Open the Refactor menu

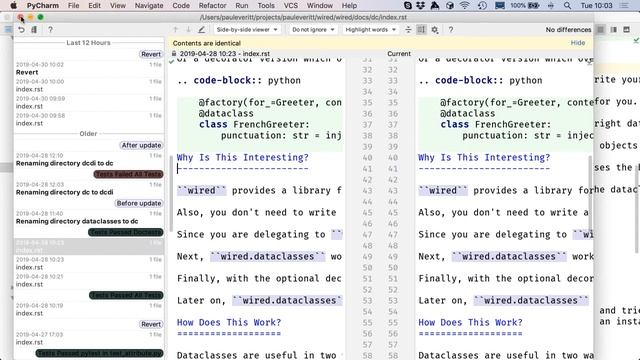click(x=212, y=5)
